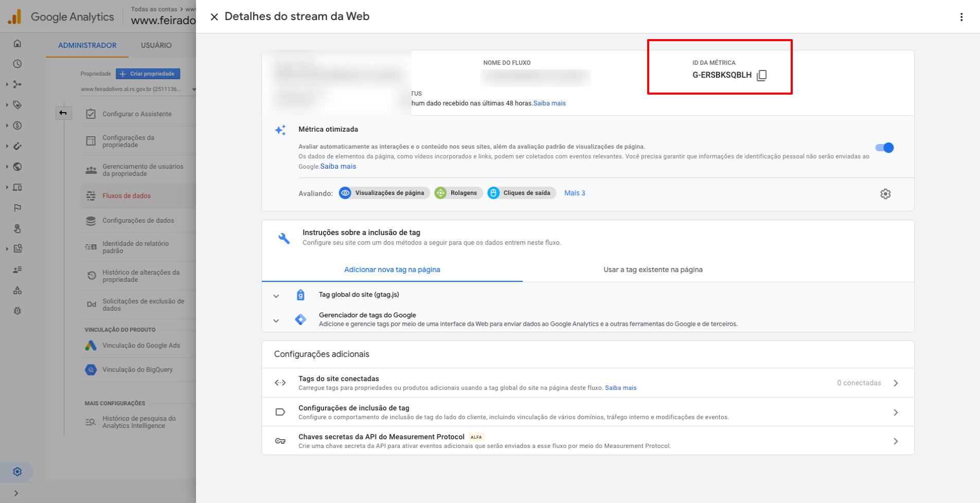Open Tags do site conectadas row
Image resolution: width=980 pixels, height=503 pixels.
587,383
